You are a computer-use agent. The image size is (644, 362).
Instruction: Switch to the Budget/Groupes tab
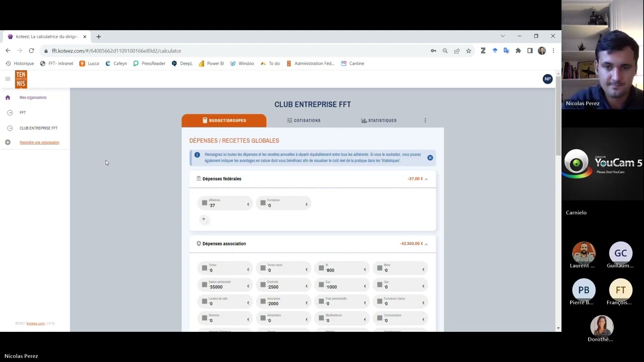click(x=224, y=121)
